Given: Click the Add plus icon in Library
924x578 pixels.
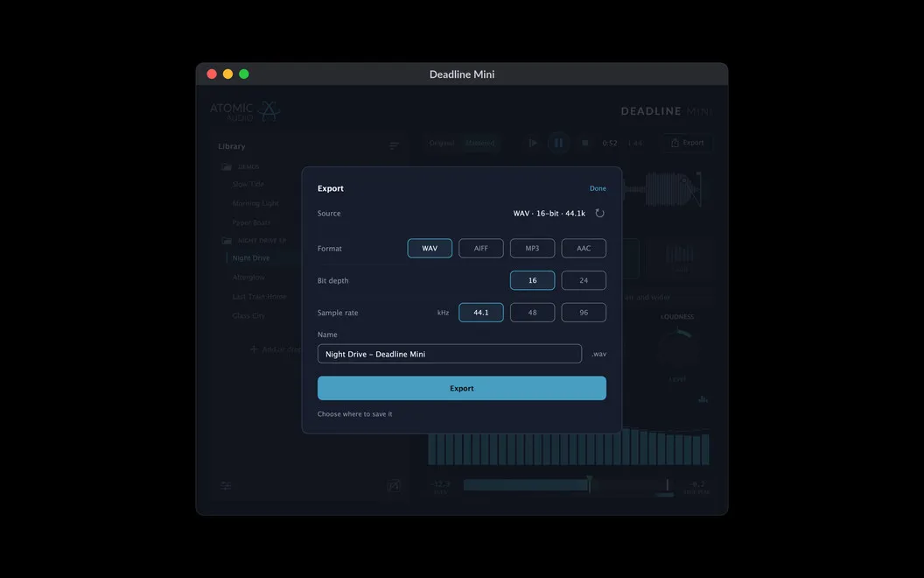Looking at the screenshot, I should [254, 349].
